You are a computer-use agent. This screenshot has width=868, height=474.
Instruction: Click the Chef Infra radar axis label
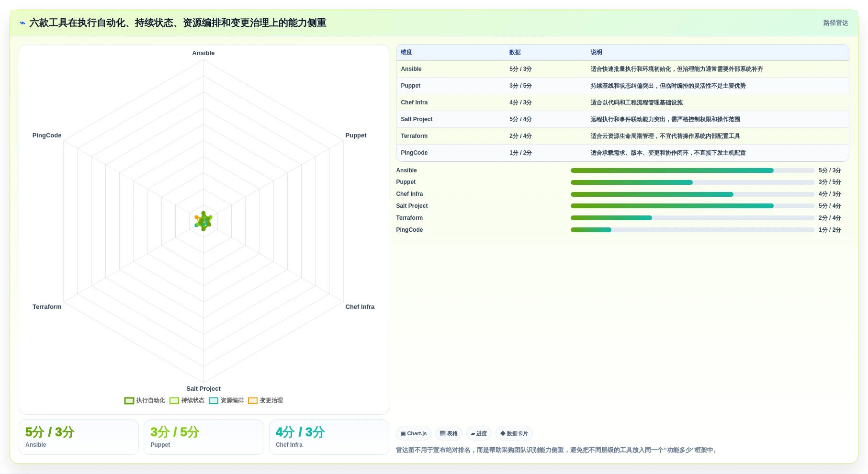coord(360,307)
